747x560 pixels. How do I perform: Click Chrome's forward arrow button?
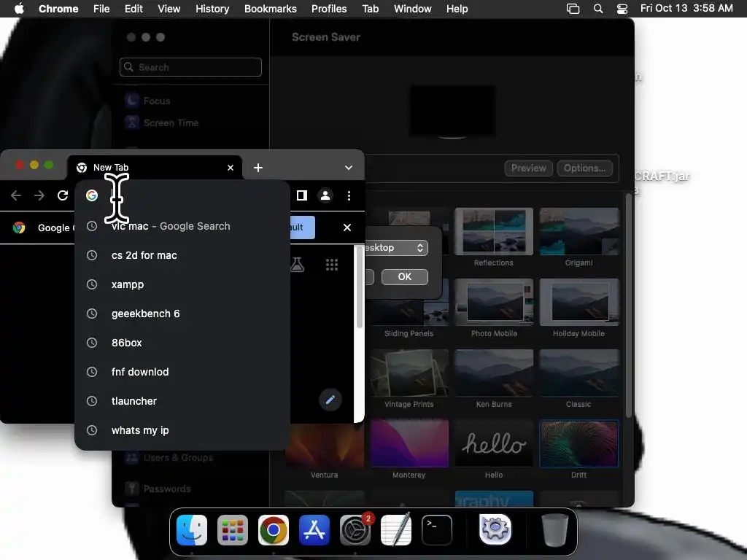(39, 195)
